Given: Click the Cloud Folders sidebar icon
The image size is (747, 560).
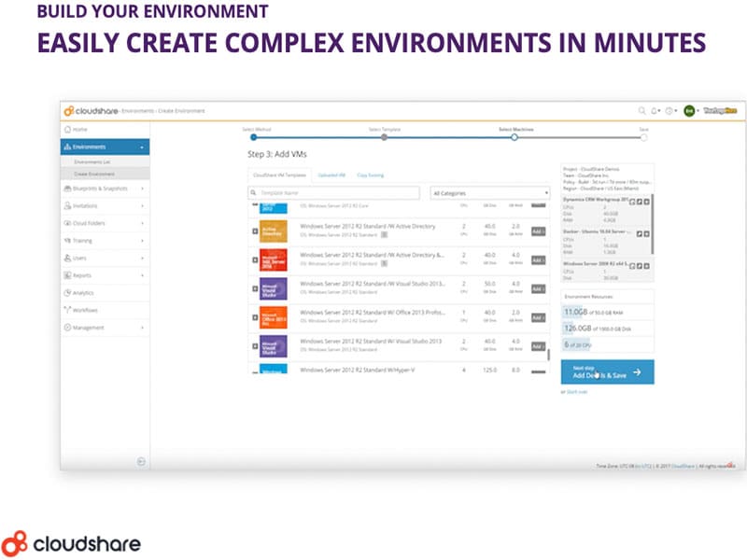Looking at the screenshot, I should coord(67,223).
